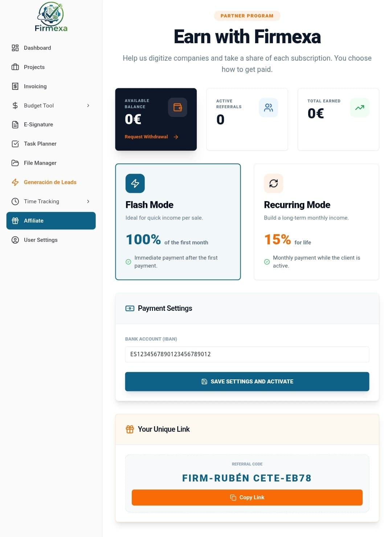Click Save Settings and Activate
Viewport: 392px width, 537px height.
247,382
